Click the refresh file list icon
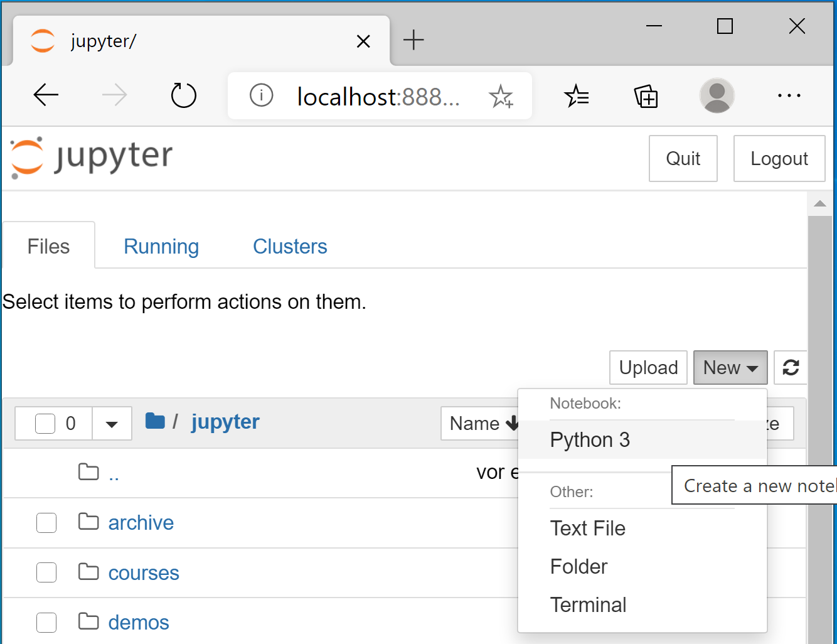The image size is (837, 644). pos(791,367)
